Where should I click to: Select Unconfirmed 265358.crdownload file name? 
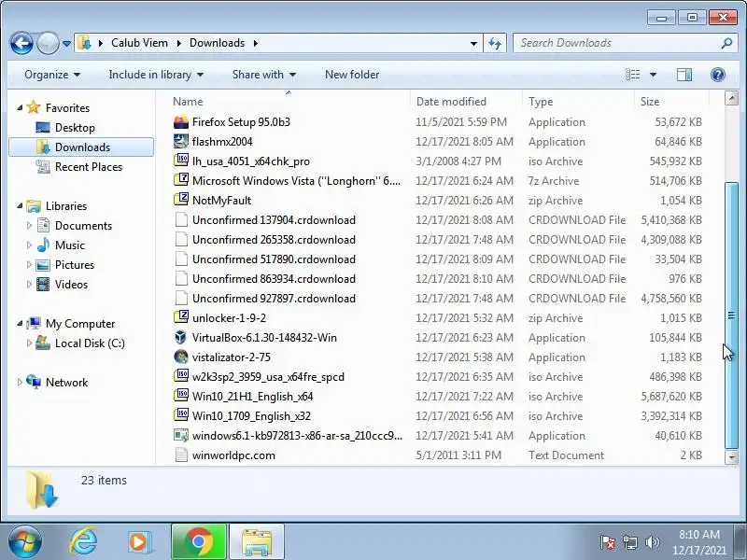pyautogui.click(x=274, y=240)
